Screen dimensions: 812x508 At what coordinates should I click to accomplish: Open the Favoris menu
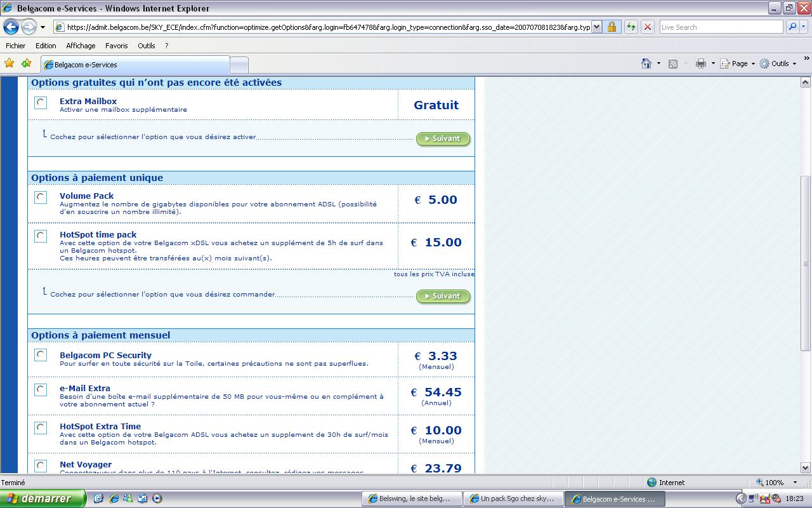coord(116,46)
